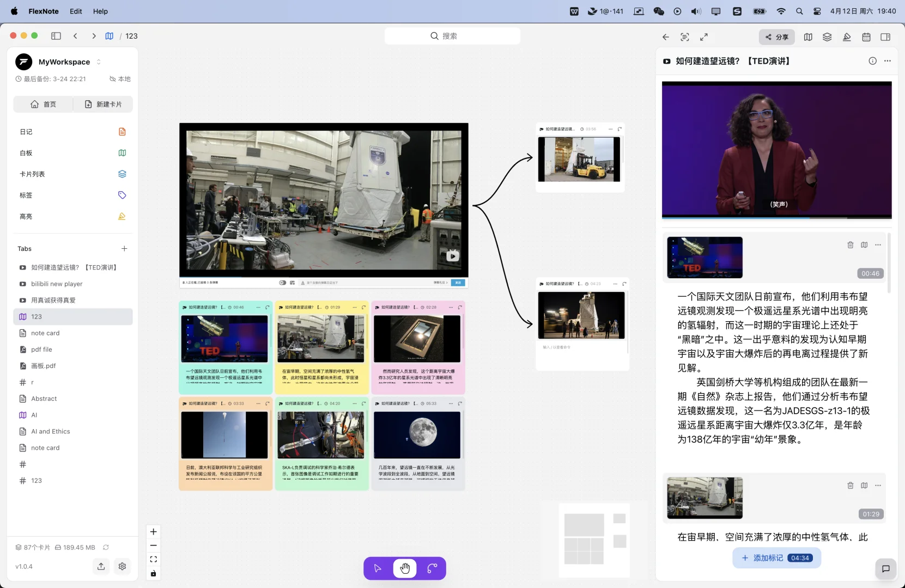This screenshot has width=905, height=588.
Task: Toggle the left sidebar panel
Action: [56, 36]
